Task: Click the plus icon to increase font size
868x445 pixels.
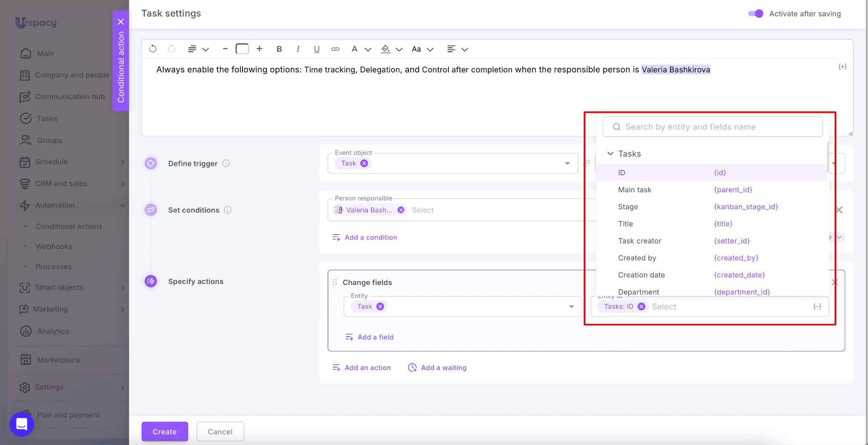Action: point(259,49)
